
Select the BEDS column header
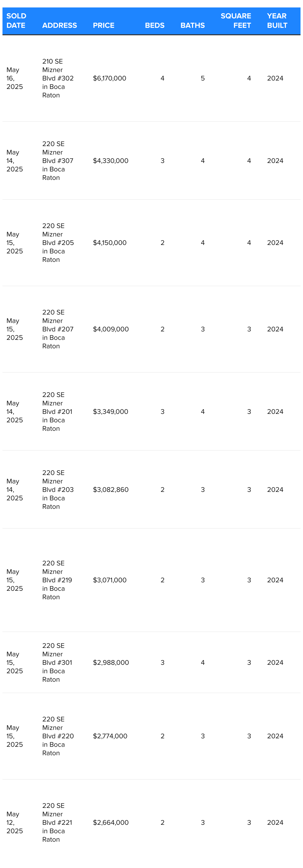coord(154,25)
